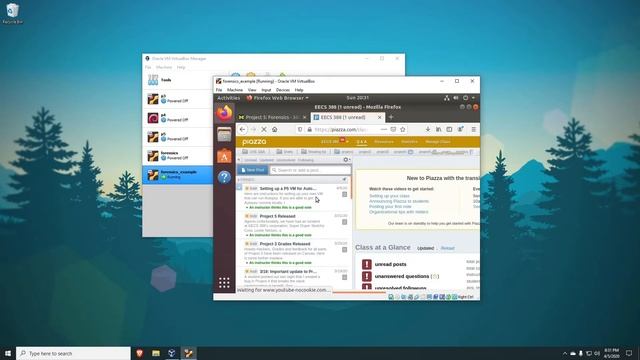The image size is (640, 360).
Task: Open Firefox library icon
Action: point(438,129)
